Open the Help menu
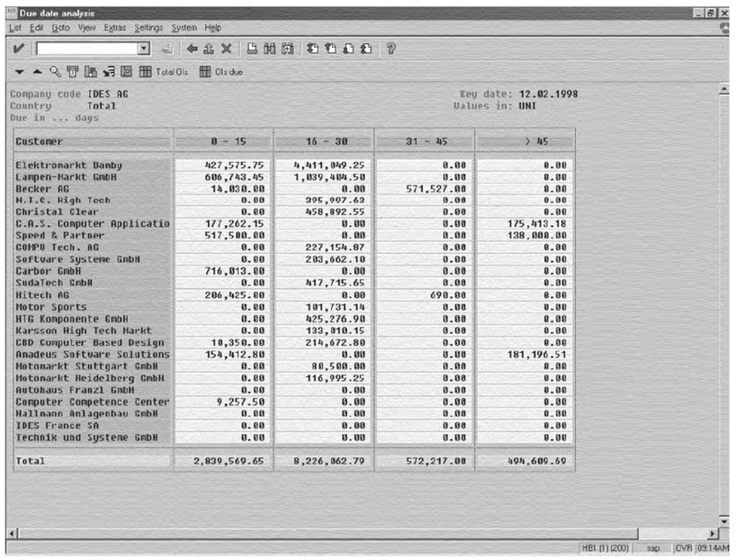Image resolution: width=736 pixels, height=560 pixels. [x=213, y=29]
